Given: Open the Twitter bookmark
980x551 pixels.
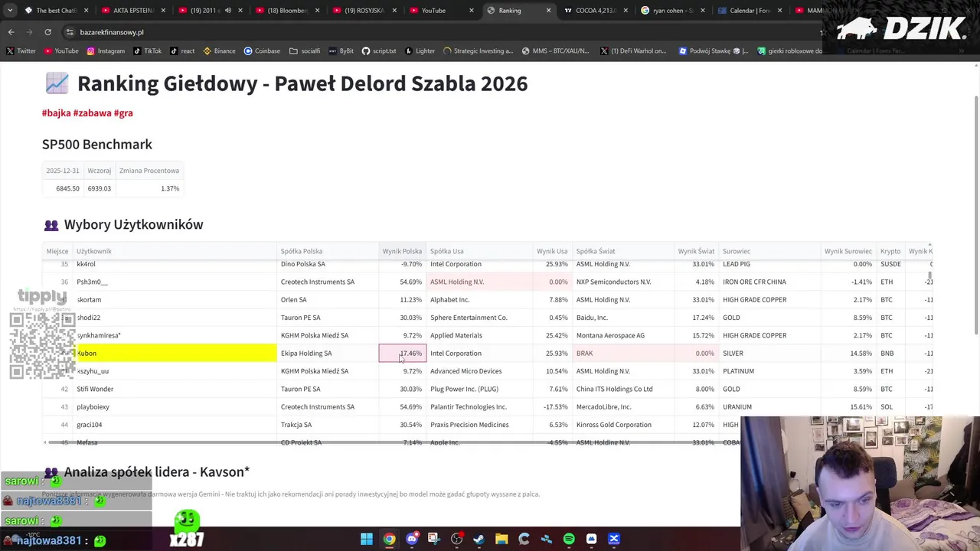Looking at the screenshot, I should click(21, 51).
